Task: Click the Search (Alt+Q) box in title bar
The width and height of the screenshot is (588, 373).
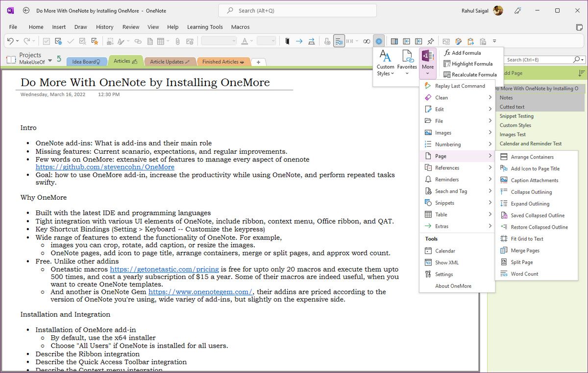Action: click(297, 10)
